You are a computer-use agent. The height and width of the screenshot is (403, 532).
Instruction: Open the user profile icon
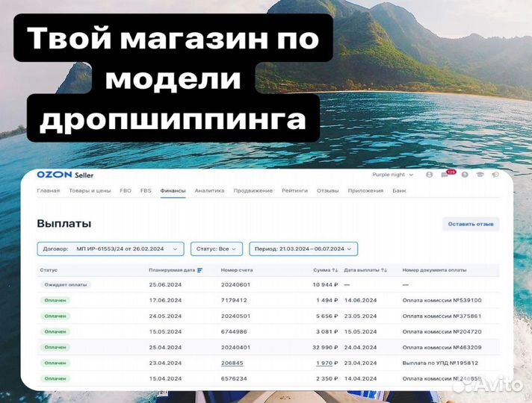coord(429,175)
